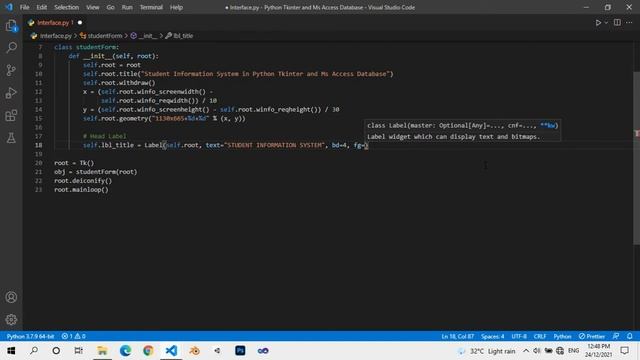Open the Extensions view

click(x=11, y=115)
